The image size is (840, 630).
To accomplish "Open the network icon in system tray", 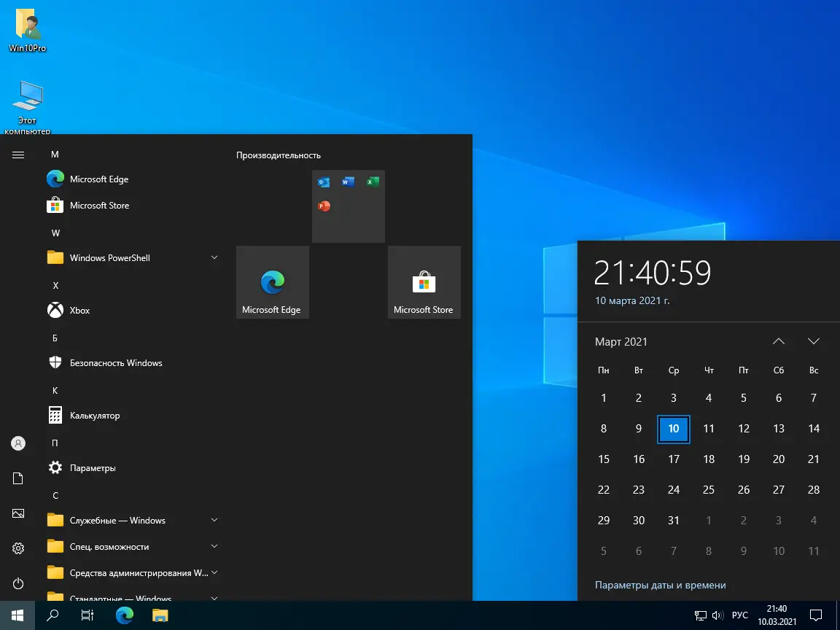I will tap(701, 615).
